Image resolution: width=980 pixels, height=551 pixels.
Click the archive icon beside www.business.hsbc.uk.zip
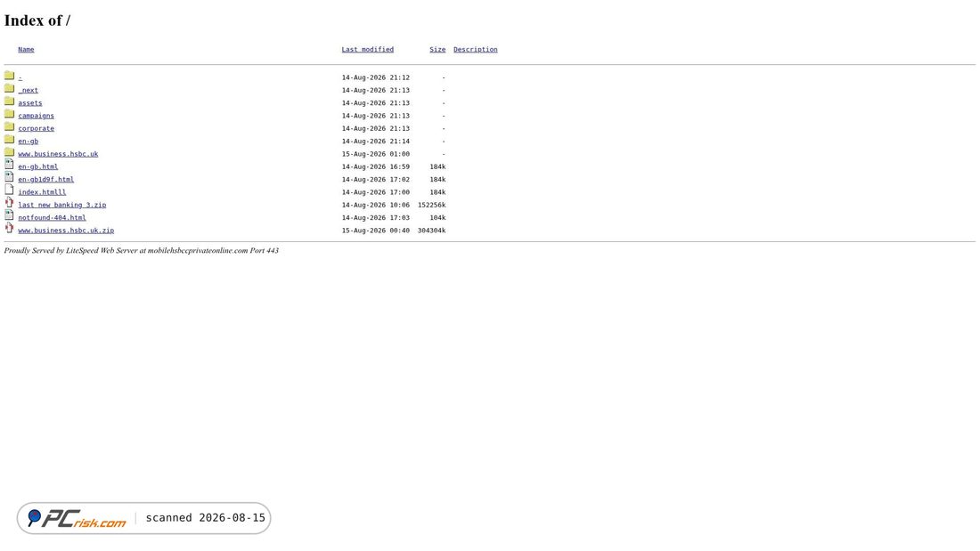(9, 228)
